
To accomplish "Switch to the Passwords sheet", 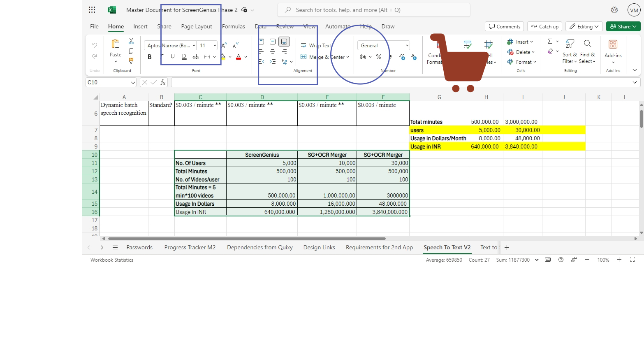I will pyautogui.click(x=139, y=247).
